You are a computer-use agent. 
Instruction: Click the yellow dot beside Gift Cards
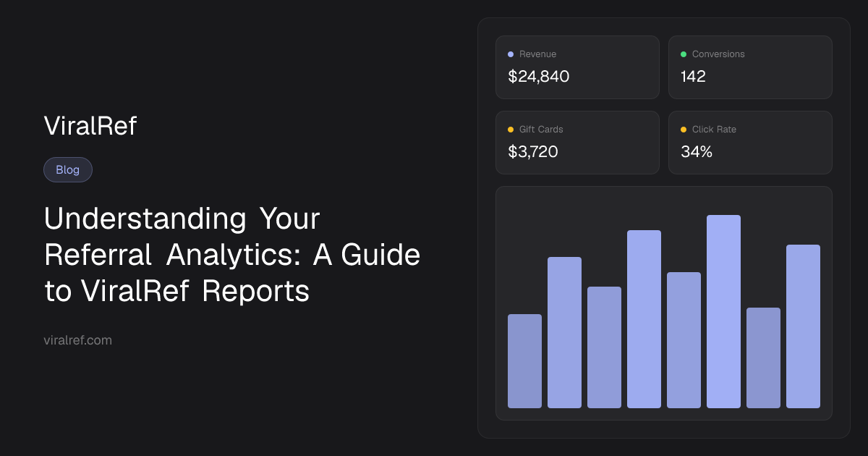(x=511, y=130)
